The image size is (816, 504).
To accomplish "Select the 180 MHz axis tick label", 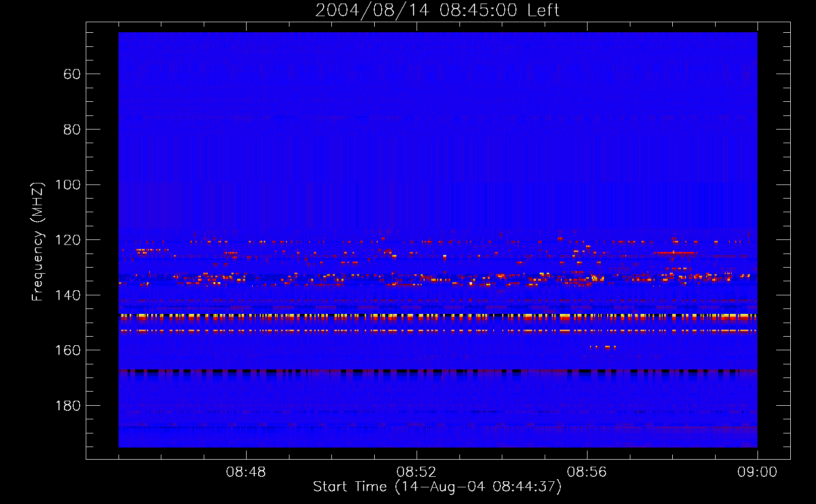I will (x=68, y=406).
